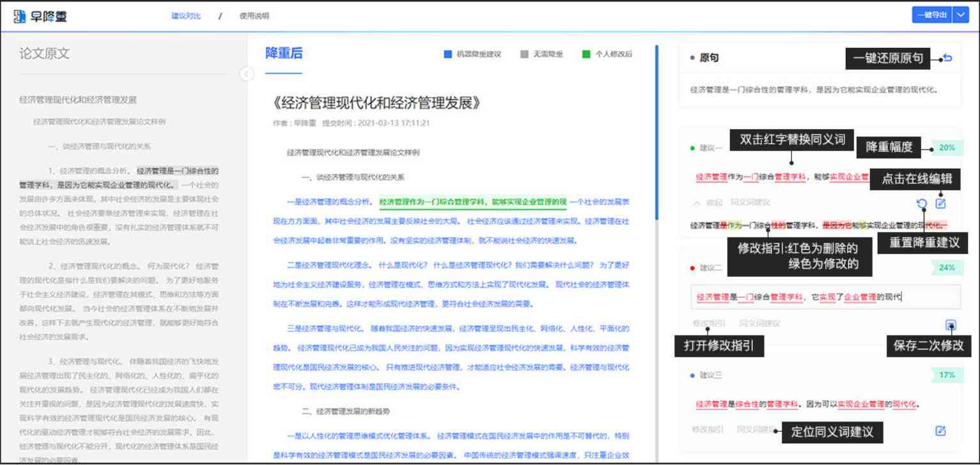Image resolution: width=980 pixels, height=465 pixels.
Task: Click the title 《经济管理现代化和经济管理发展》
Action: coord(376,103)
